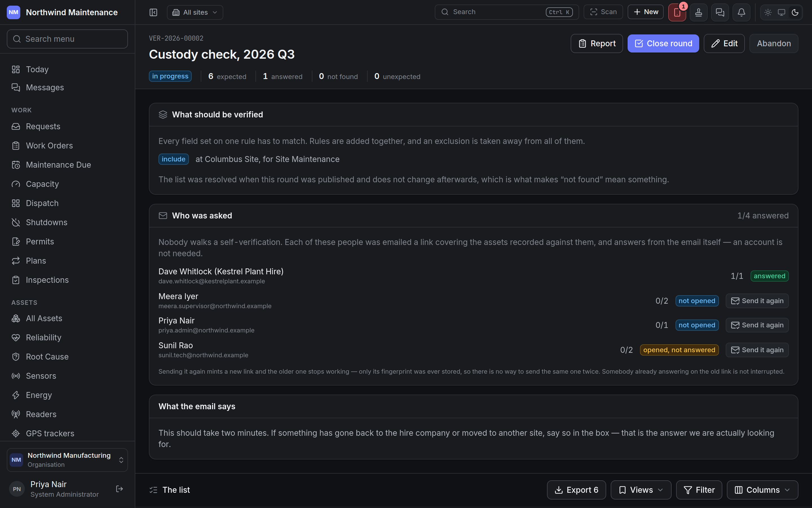Send it again to Sunil Rao

(757, 350)
